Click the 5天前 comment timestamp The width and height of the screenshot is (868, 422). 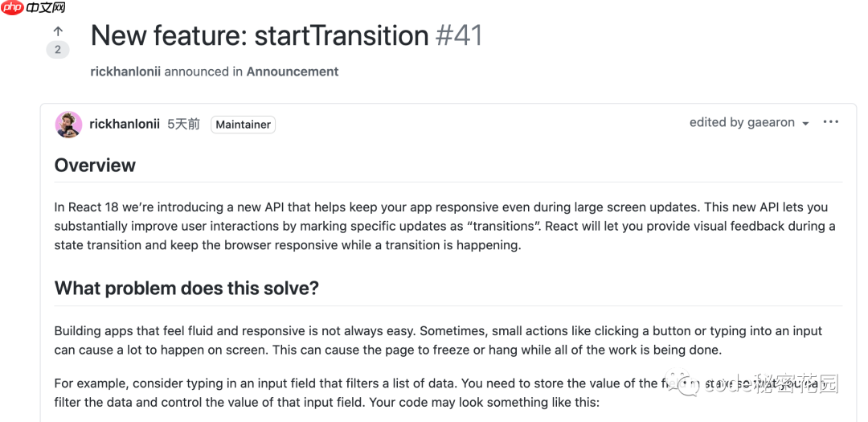click(183, 124)
